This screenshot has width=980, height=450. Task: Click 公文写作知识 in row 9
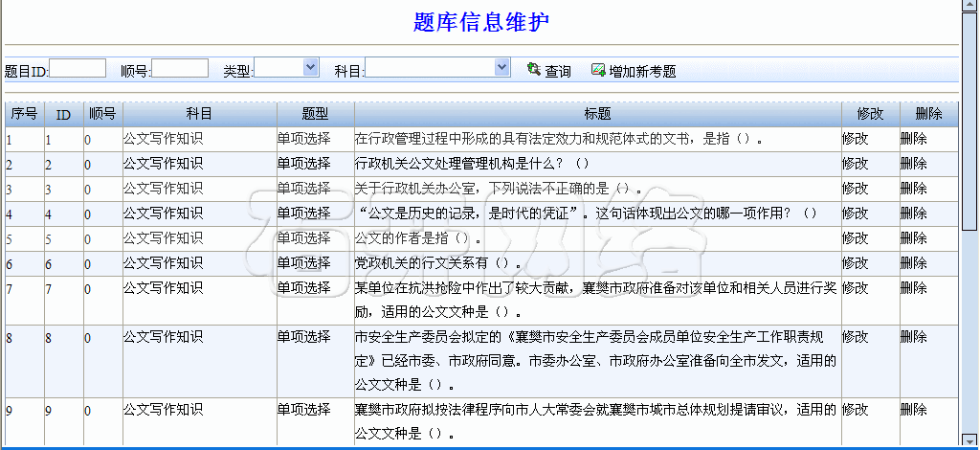163,410
